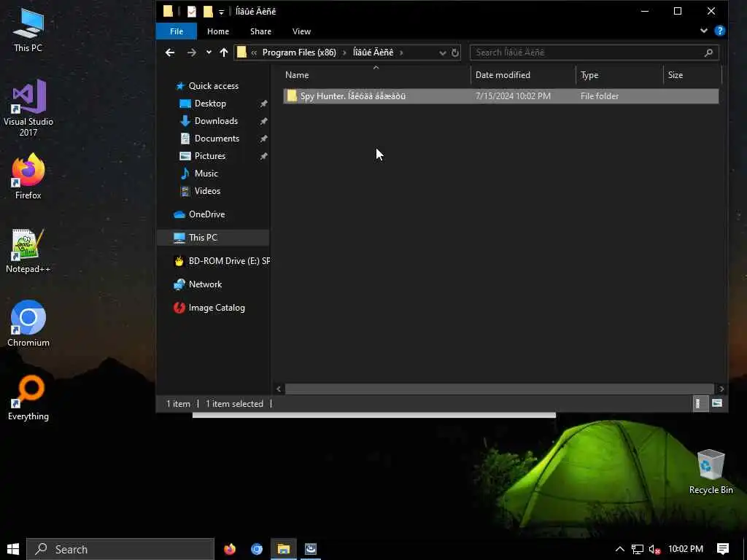Viewport: 747px width, 560px height.
Task: Sort by the Name column header
Action: pyautogui.click(x=297, y=75)
